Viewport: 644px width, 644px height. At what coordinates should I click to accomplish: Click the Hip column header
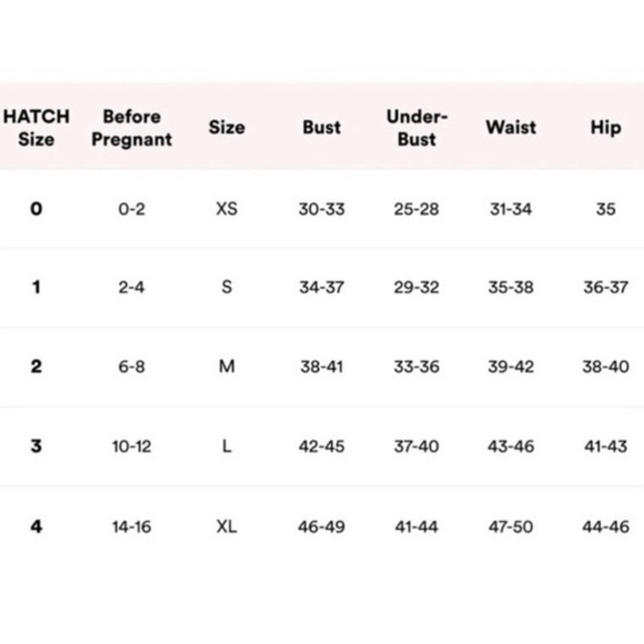[x=606, y=128]
